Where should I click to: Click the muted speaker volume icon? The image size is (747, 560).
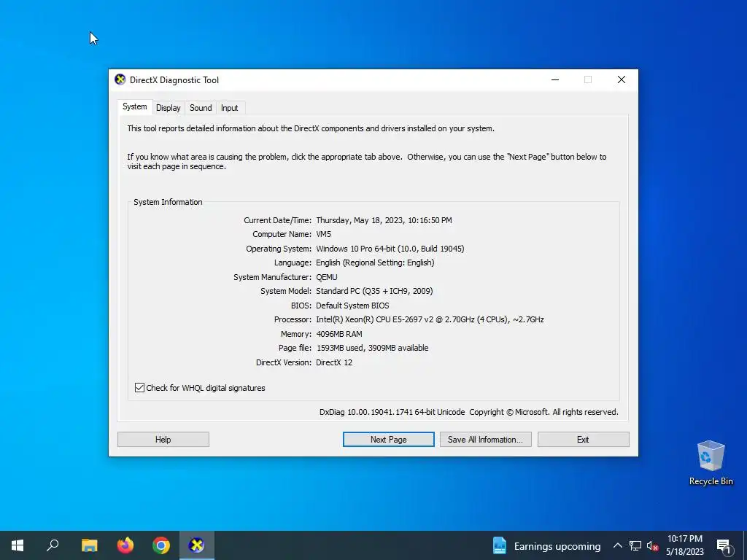click(x=652, y=545)
